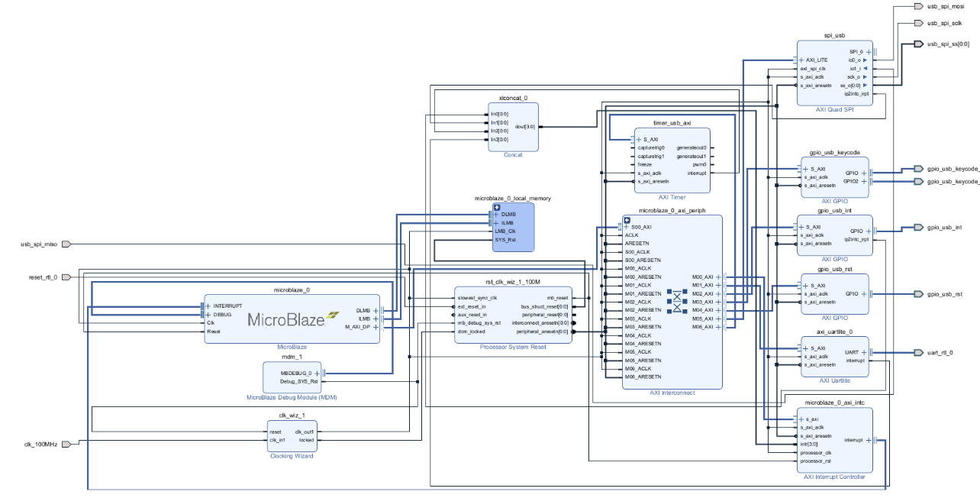This screenshot has height=498, width=980.
Task: Expand the S_AXI interface on timer_usb_axi
Action: click(639, 140)
